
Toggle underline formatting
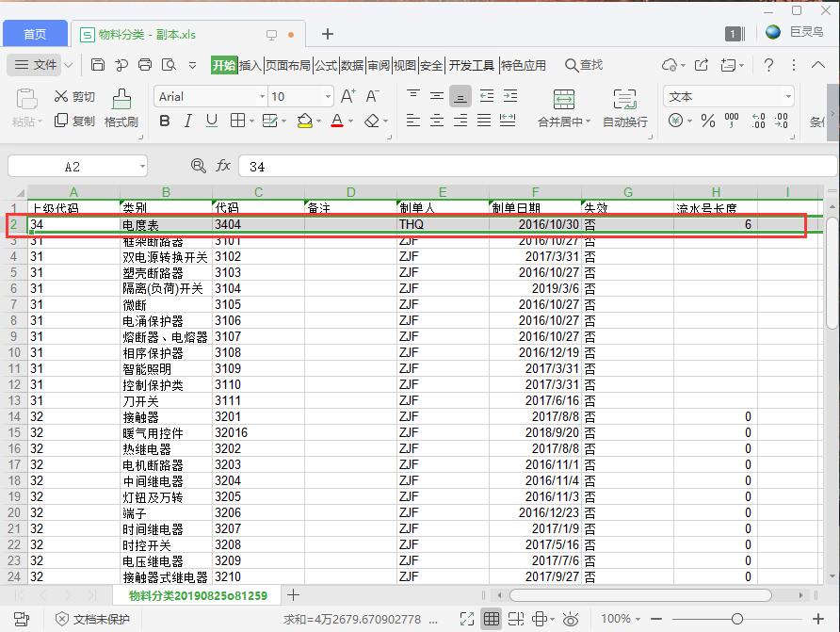pos(212,121)
